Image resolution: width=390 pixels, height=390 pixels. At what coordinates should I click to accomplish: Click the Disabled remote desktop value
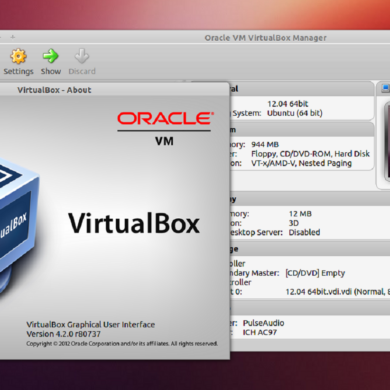point(304,233)
